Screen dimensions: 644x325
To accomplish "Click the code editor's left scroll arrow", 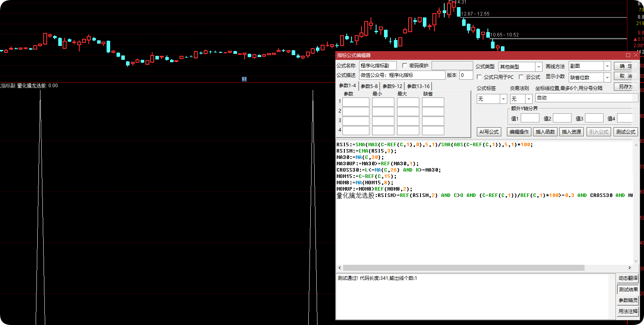I will 340,268.
